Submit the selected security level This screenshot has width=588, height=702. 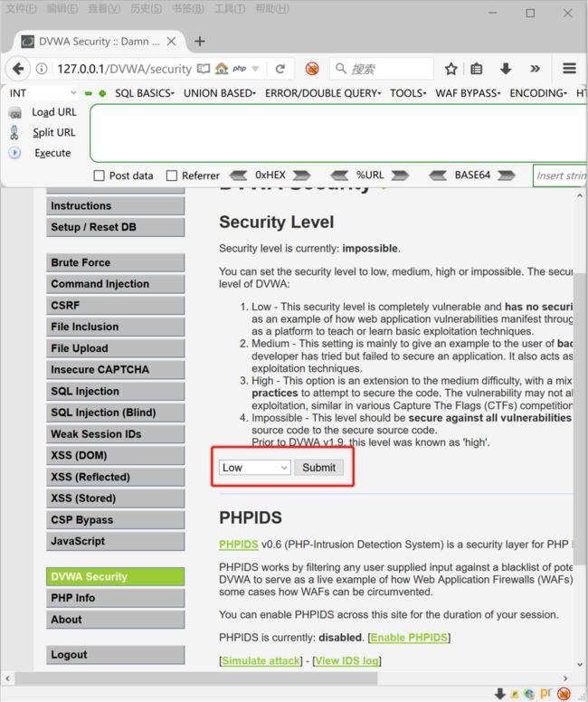[318, 468]
